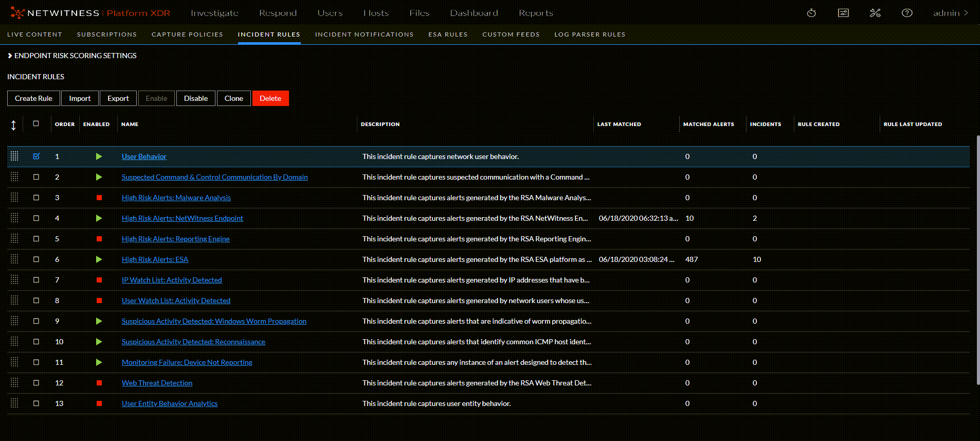Open the Files menu
The width and height of the screenshot is (980, 441).
[x=419, y=13]
